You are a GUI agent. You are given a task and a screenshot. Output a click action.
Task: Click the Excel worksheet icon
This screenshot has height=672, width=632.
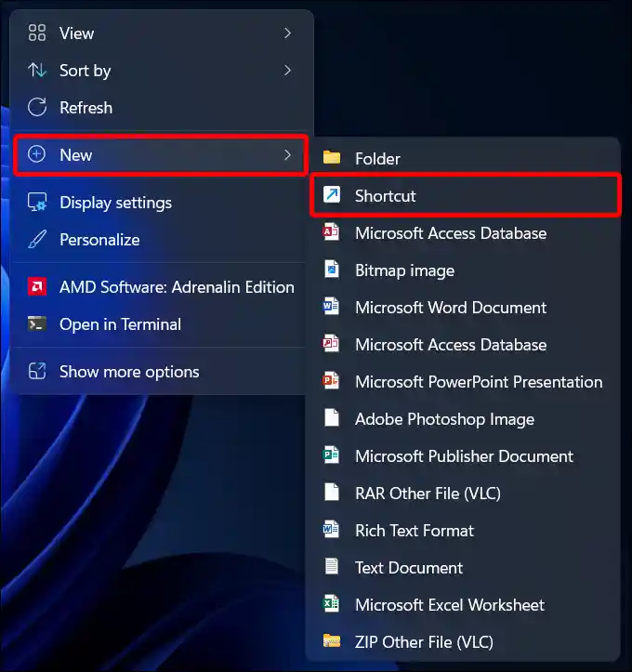coord(331,603)
